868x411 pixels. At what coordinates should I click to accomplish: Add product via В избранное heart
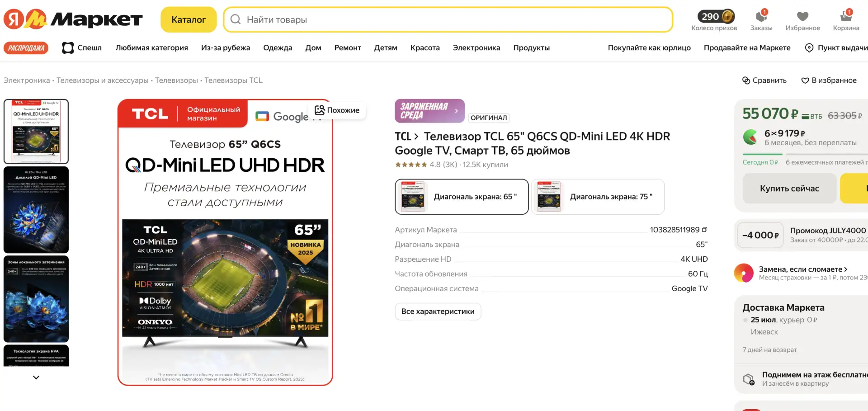[x=805, y=80]
